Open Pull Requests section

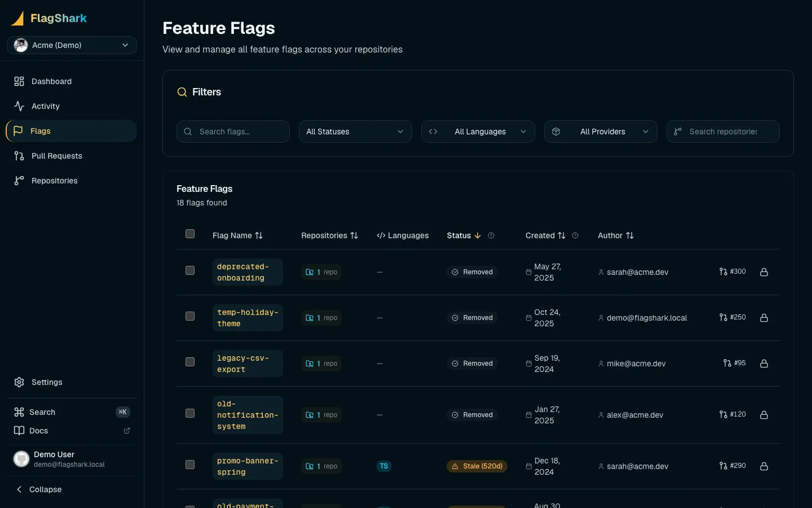point(71,156)
